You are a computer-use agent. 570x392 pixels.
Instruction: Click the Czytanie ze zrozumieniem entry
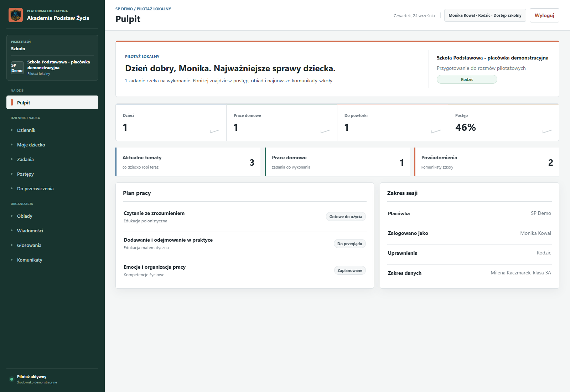245,217
